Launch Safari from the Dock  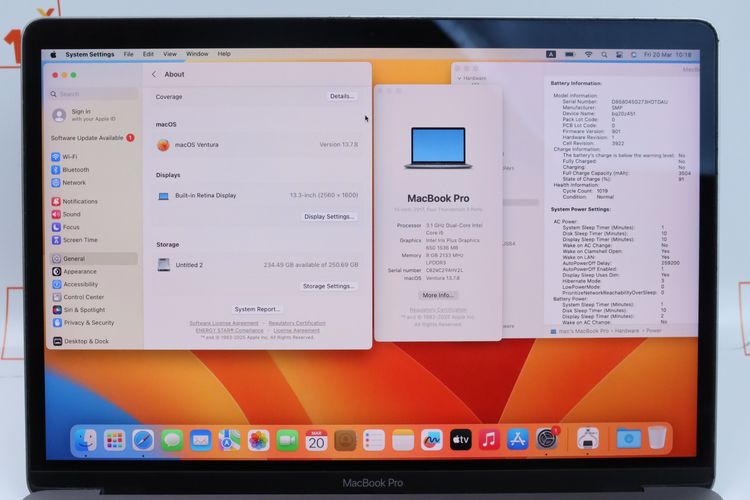(143, 440)
